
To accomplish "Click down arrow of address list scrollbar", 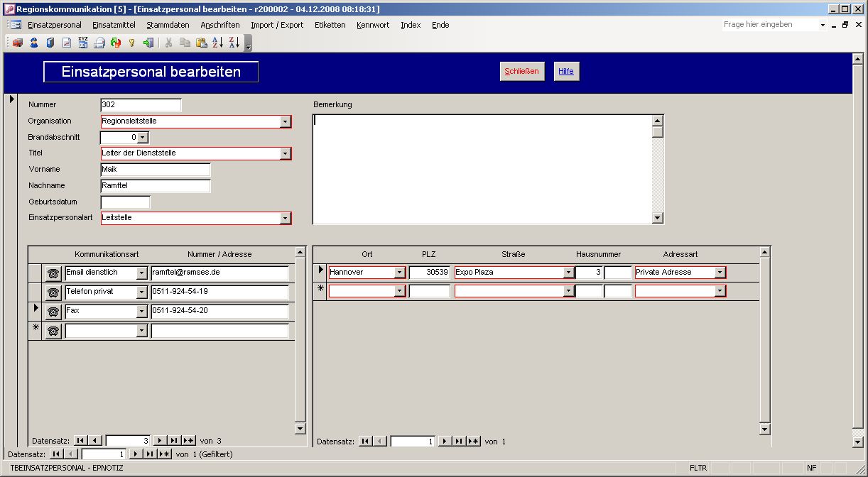I will click(764, 429).
